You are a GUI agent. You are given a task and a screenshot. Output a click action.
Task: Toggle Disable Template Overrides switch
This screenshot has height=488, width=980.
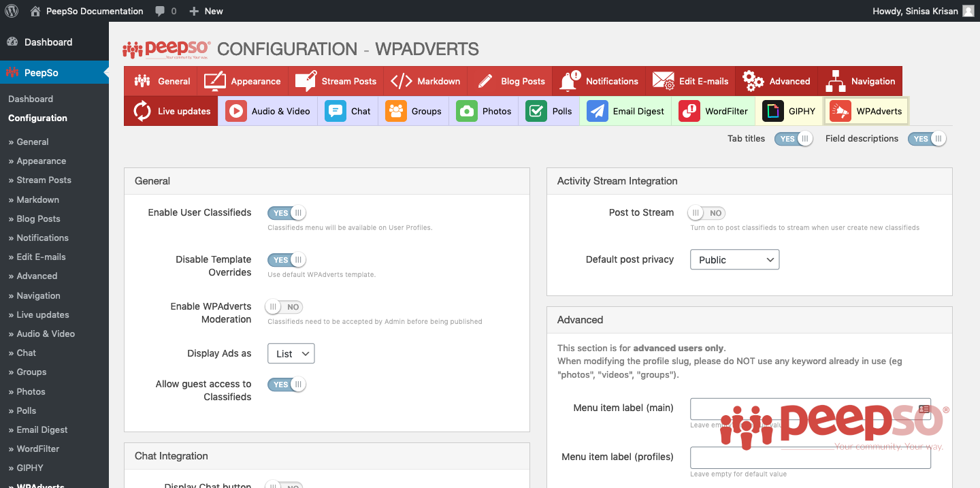point(287,260)
